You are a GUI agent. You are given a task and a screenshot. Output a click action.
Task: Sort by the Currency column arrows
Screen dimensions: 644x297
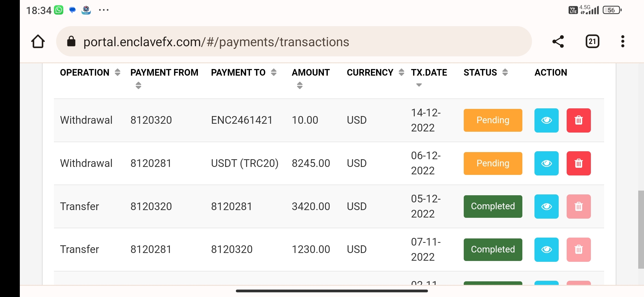(401, 72)
